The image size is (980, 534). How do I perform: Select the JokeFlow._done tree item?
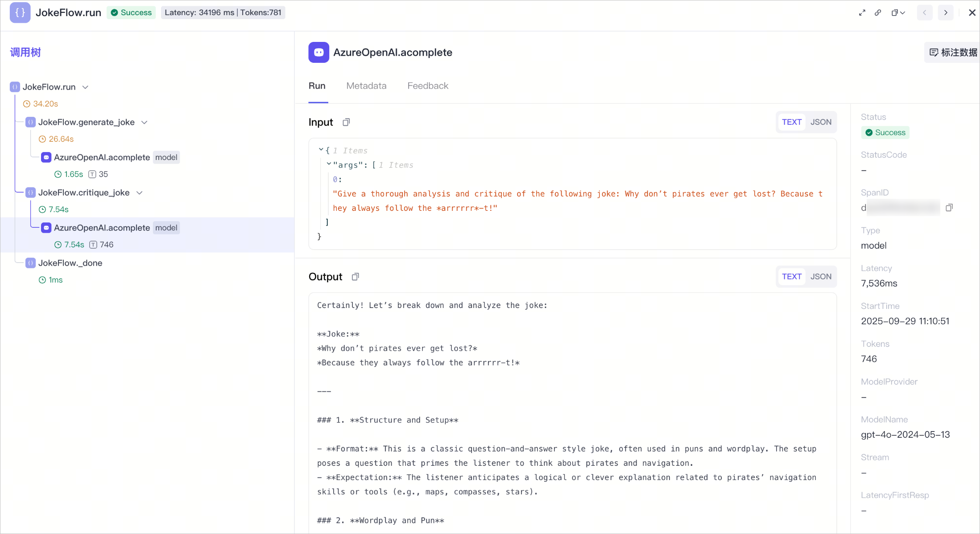70,263
